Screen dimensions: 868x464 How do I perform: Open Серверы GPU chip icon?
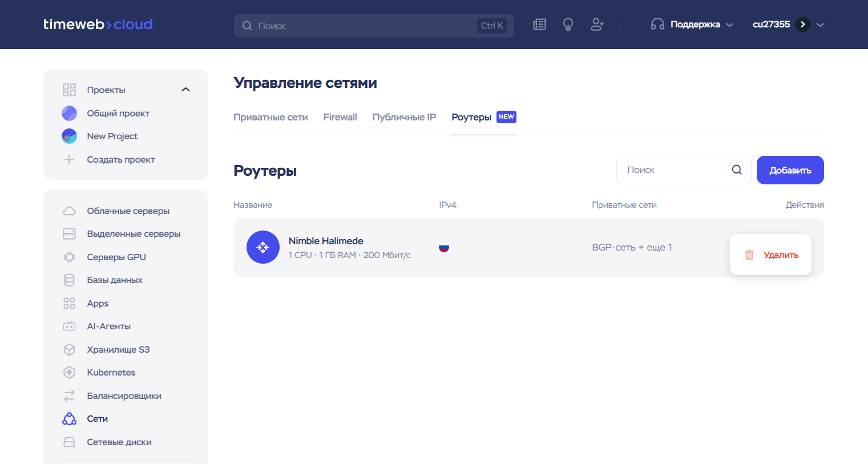point(69,257)
